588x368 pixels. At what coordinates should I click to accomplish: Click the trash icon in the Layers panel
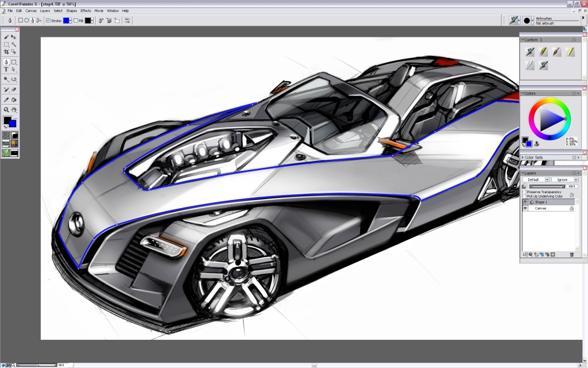coord(571,254)
